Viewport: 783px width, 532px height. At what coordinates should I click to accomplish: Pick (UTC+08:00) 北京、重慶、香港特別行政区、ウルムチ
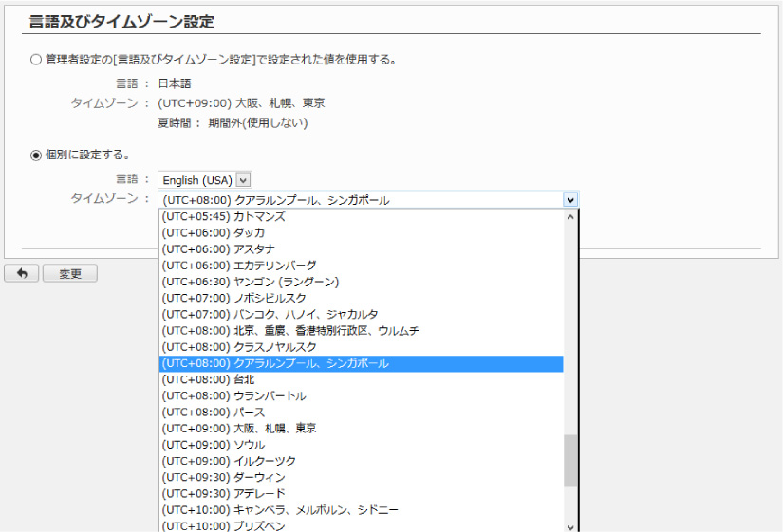tap(361, 331)
